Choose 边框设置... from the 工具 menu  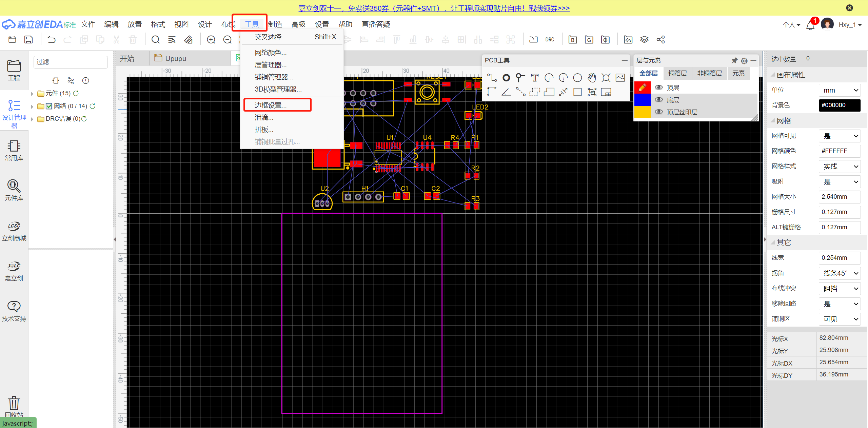270,105
